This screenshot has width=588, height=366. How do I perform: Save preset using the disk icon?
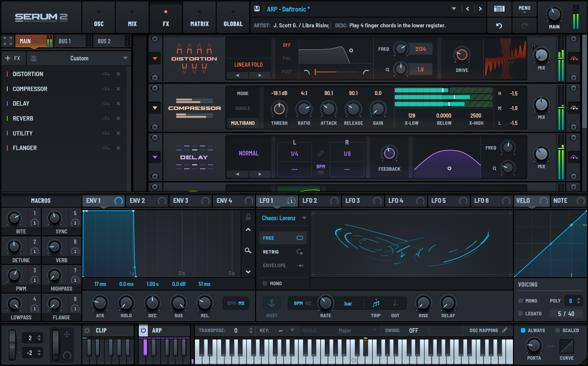(257, 9)
